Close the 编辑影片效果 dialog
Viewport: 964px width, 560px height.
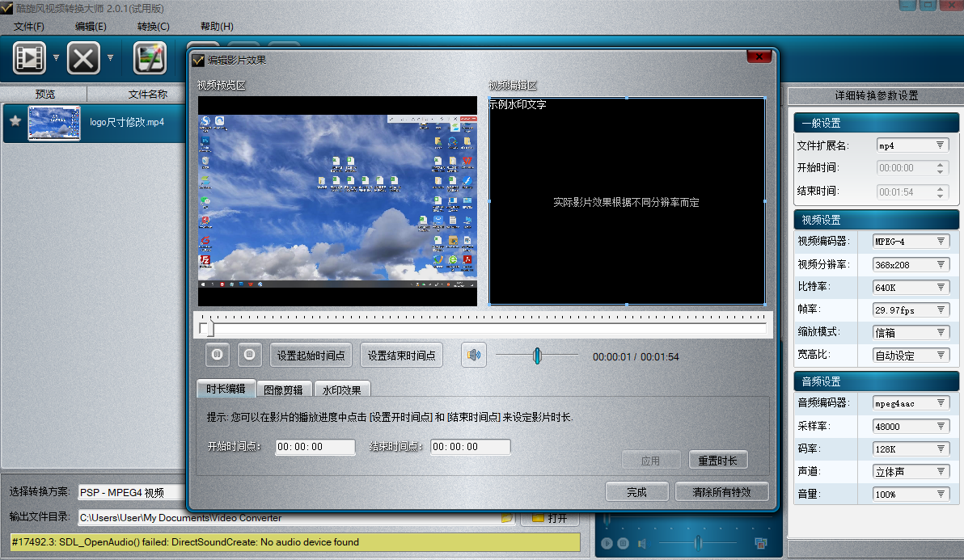point(759,57)
